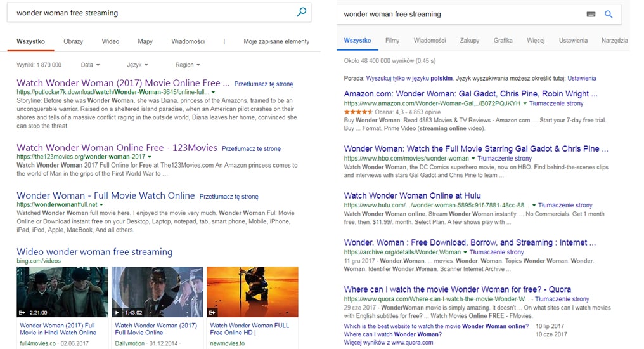Open dropdown arrow next to amazon.com URL
The image size is (644, 349).
(x=525, y=103)
